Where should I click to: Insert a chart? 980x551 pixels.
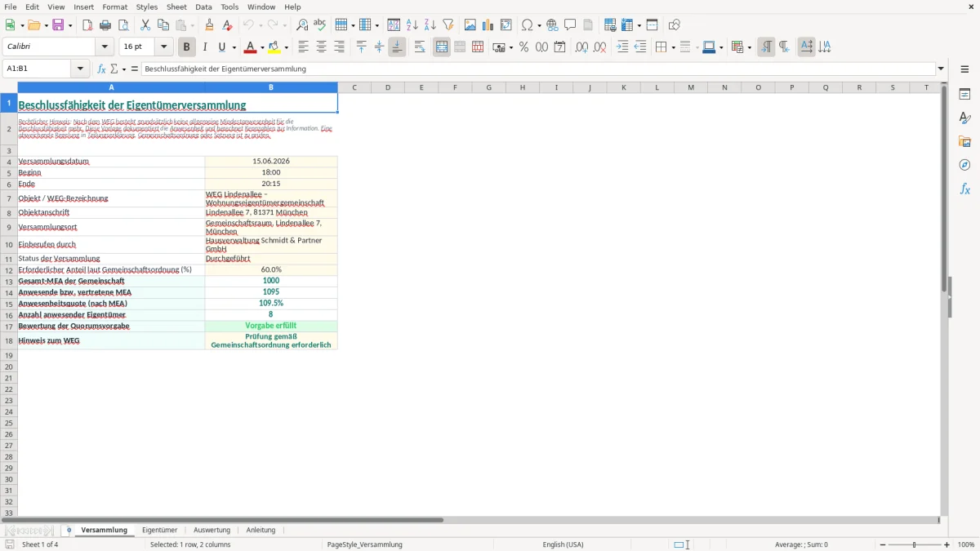click(488, 25)
